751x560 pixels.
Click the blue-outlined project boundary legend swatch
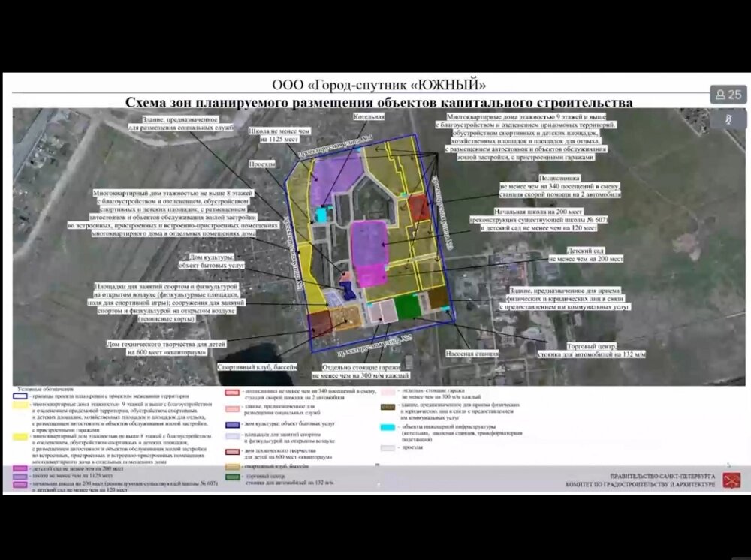click(x=20, y=396)
